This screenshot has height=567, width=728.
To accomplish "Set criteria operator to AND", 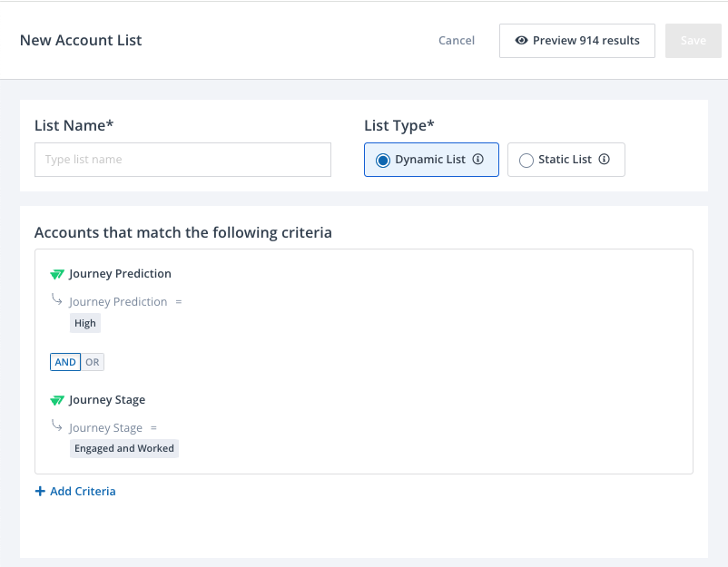I will pos(65,362).
